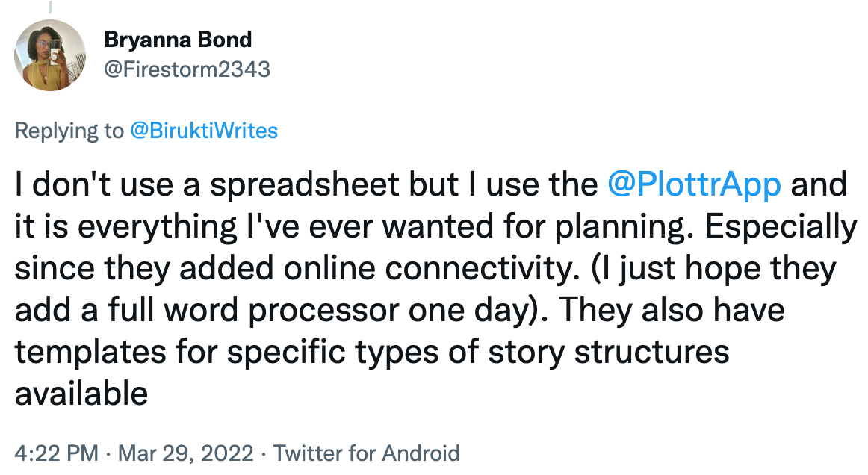This screenshot has width=868, height=475.
Task: Open the @Firestorm2343 handle
Action: pyautogui.click(x=187, y=69)
